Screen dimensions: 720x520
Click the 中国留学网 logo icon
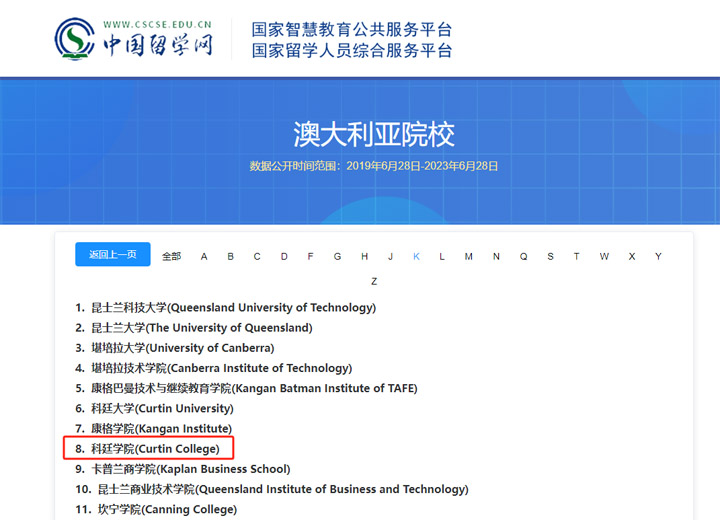(x=74, y=39)
